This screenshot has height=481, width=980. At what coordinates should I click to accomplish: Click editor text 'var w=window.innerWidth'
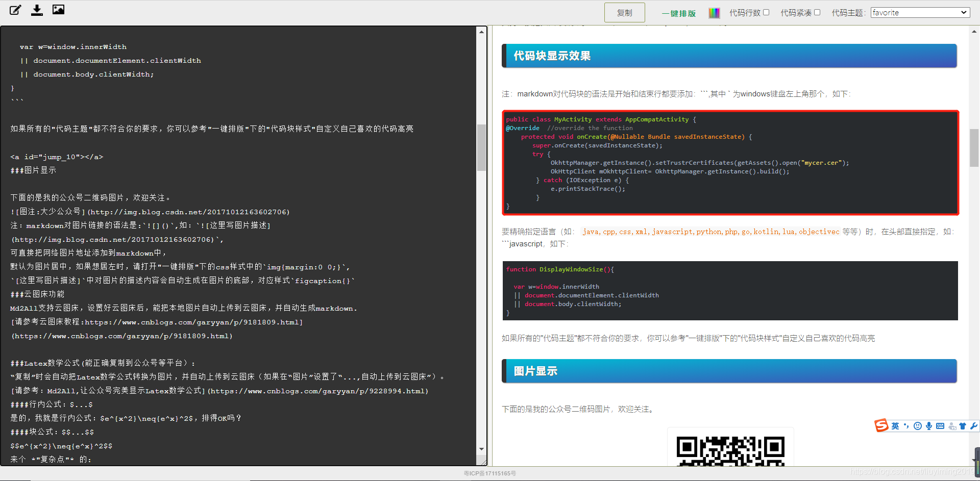[73, 46]
